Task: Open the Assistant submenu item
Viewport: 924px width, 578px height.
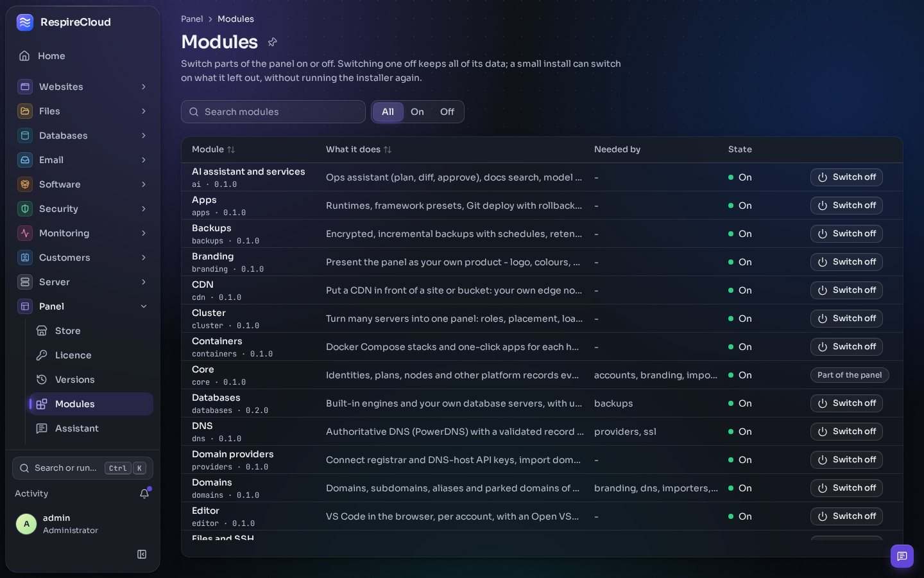Action: (90, 428)
